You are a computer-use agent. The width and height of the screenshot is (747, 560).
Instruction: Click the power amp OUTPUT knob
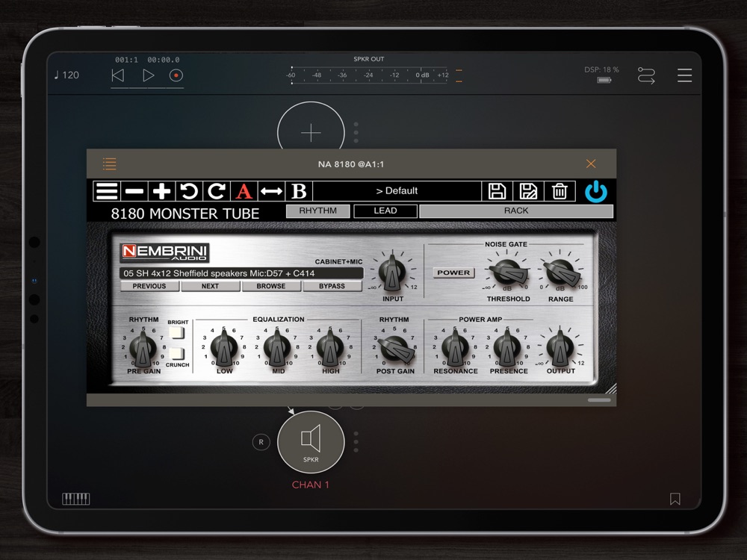click(x=560, y=349)
